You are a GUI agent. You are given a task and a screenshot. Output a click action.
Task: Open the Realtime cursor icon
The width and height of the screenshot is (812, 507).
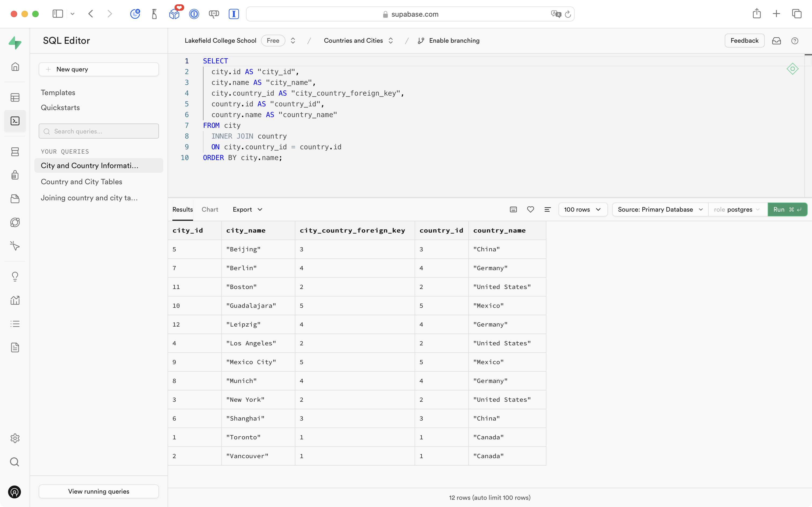point(15,246)
